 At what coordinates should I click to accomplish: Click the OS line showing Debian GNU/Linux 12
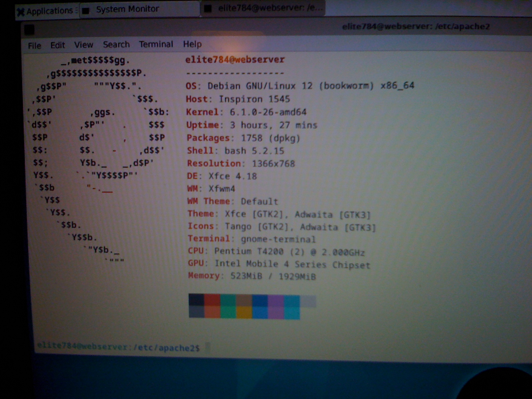(300, 86)
